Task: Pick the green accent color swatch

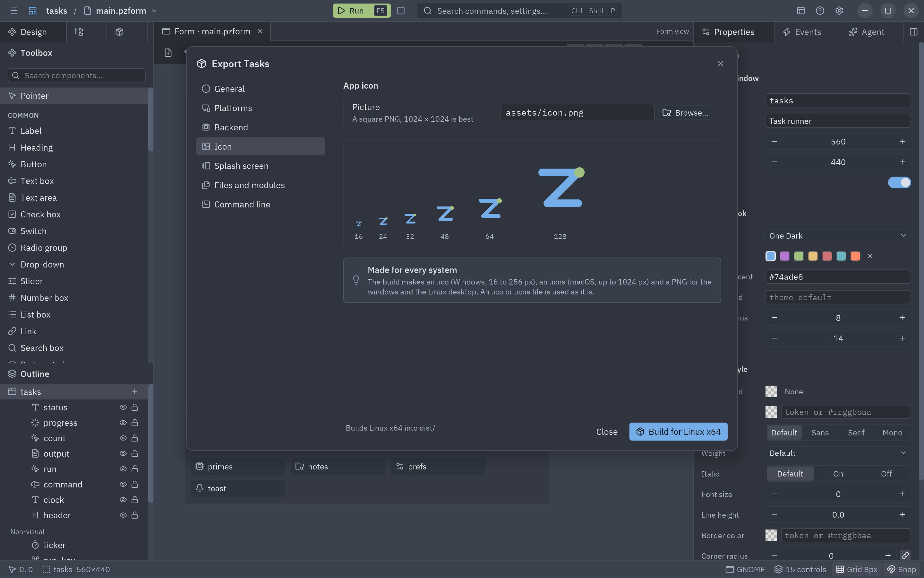Action: point(798,256)
